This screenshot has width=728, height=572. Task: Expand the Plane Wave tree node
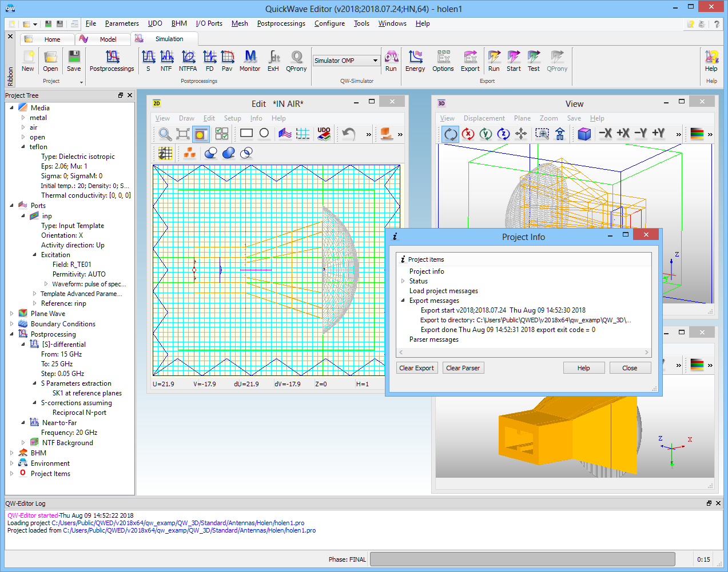point(12,314)
